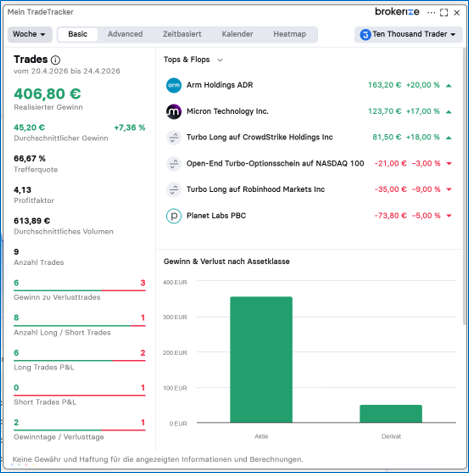Viewport: 469px width, 473px height.
Task: Click the Trefferquote value 66,67 %
Action: coord(30,159)
